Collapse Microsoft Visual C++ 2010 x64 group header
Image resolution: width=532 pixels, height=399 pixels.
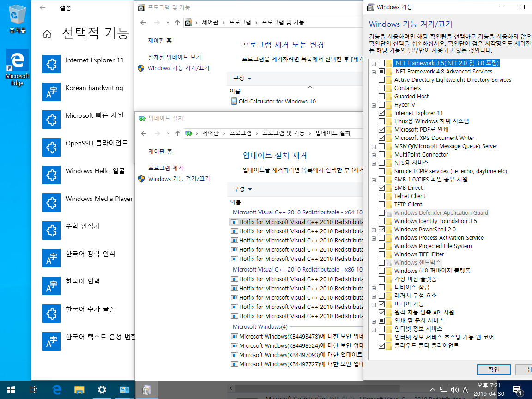point(297,212)
